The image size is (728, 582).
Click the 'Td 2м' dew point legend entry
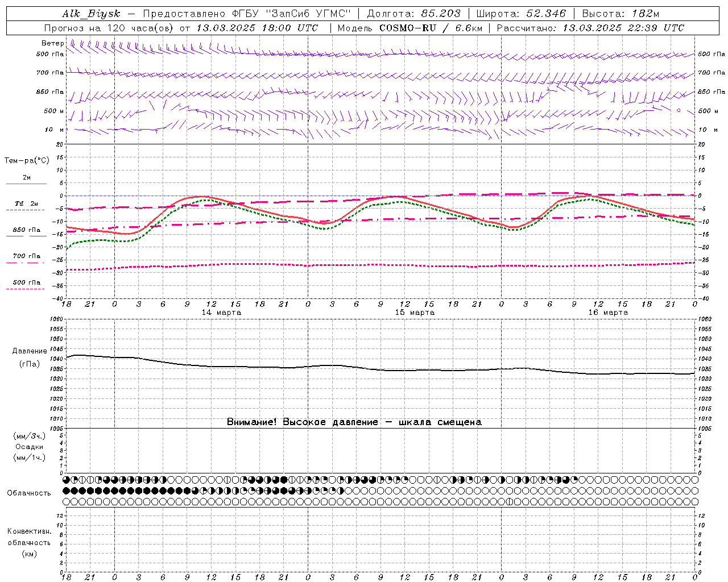click(27, 203)
